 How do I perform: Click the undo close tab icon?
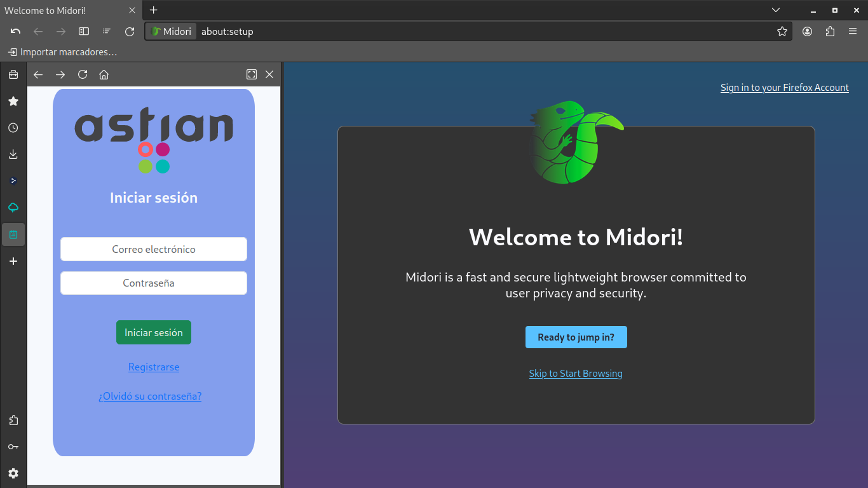16,31
